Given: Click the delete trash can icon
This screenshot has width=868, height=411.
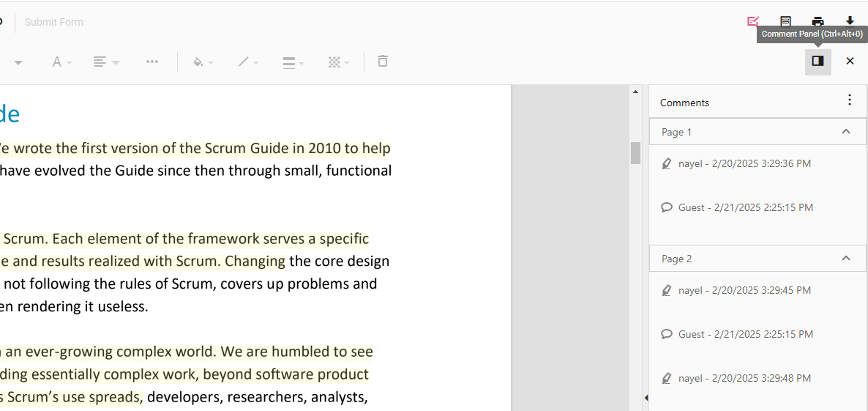Looking at the screenshot, I should [382, 62].
